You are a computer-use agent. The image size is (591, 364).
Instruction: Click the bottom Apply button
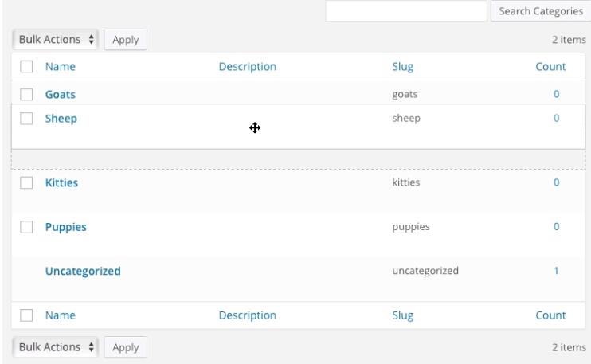click(x=125, y=347)
